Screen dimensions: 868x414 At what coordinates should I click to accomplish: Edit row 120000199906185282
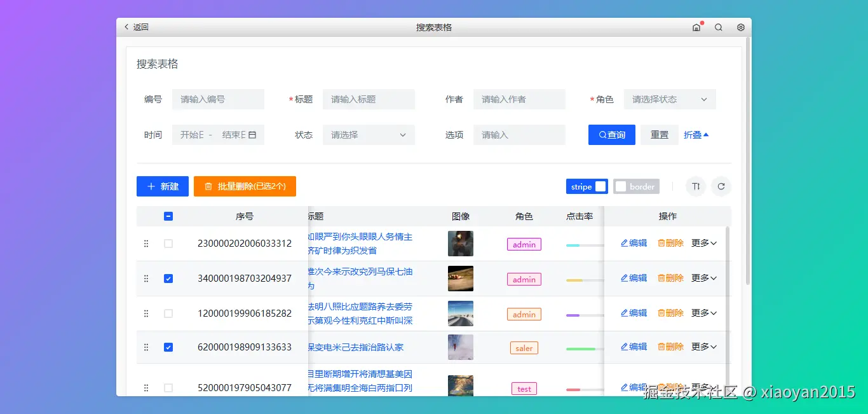pyautogui.click(x=634, y=313)
